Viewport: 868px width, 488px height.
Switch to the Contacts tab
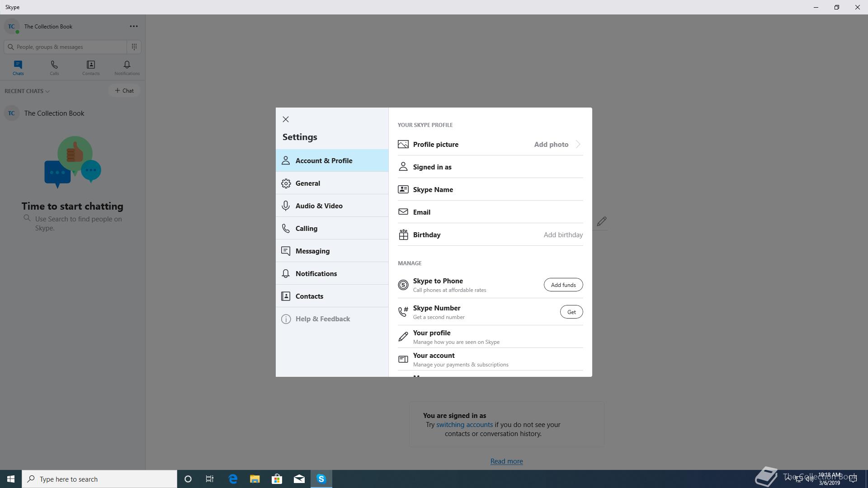tap(91, 68)
